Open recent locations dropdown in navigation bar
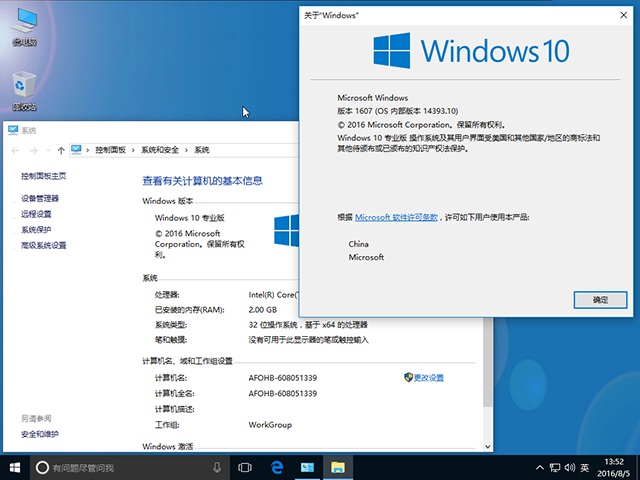Viewport: 640px width, 480px height. [x=48, y=150]
